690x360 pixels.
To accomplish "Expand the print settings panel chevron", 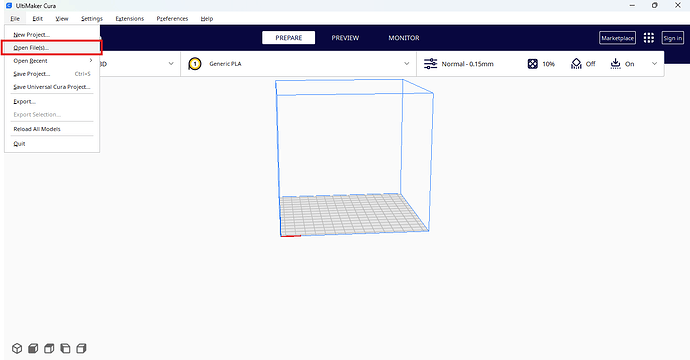I will [x=654, y=64].
